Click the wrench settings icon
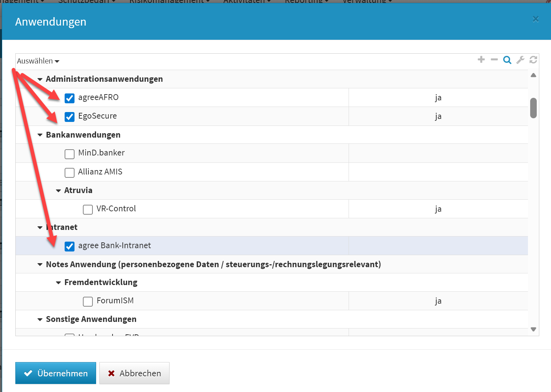 520,60
